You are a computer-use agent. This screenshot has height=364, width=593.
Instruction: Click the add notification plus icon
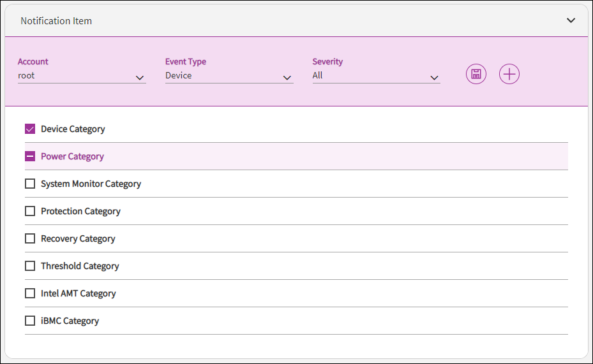click(509, 74)
